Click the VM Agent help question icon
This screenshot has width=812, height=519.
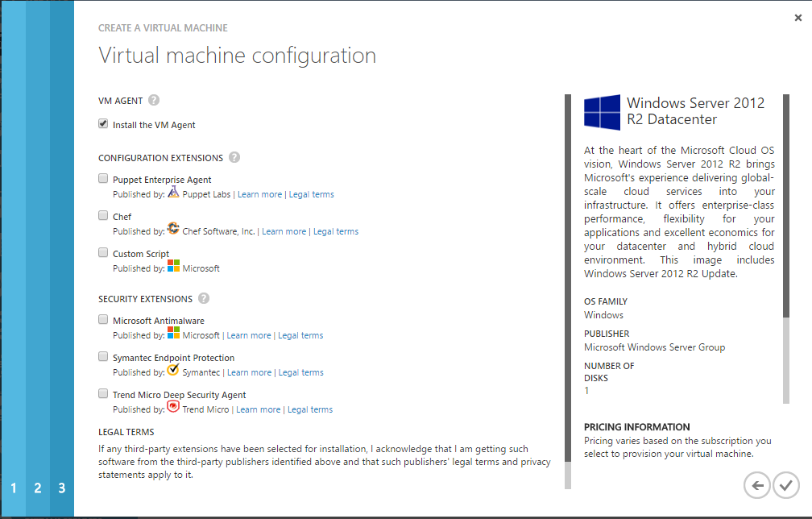pos(154,100)
